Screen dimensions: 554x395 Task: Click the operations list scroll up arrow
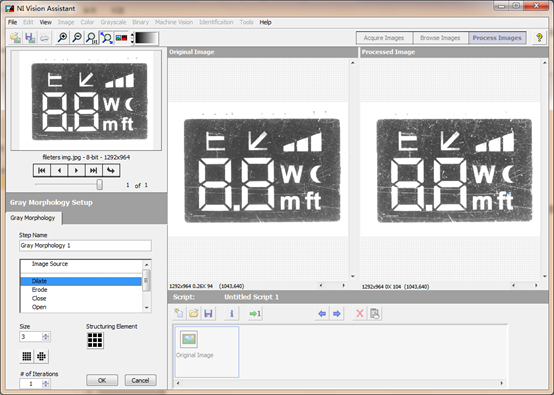point(147,264)
